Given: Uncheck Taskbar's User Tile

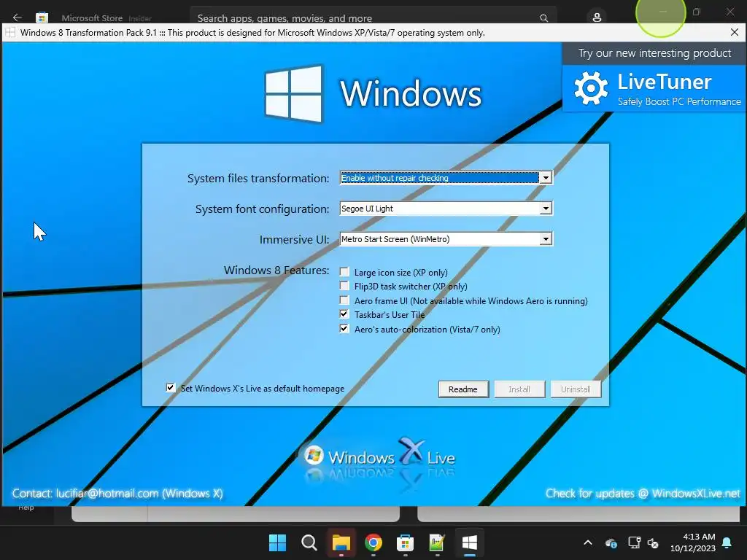Looking at the screenshot, I should click(x=344, y=314).
